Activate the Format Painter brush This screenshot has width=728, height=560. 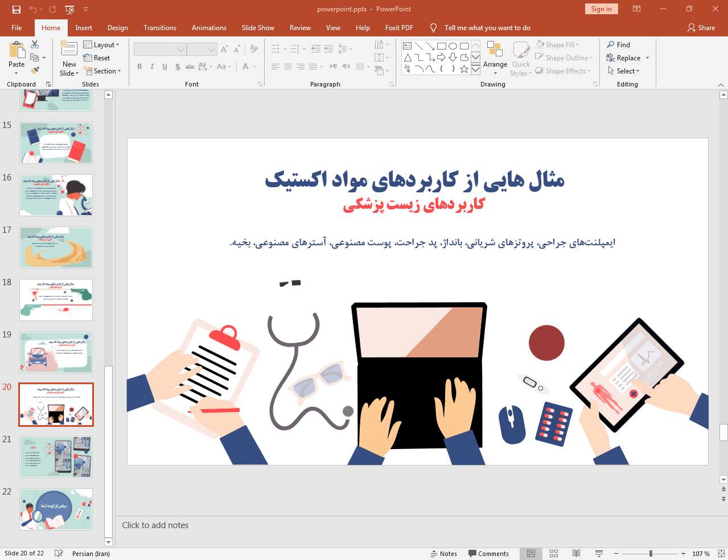pos(35,71)
